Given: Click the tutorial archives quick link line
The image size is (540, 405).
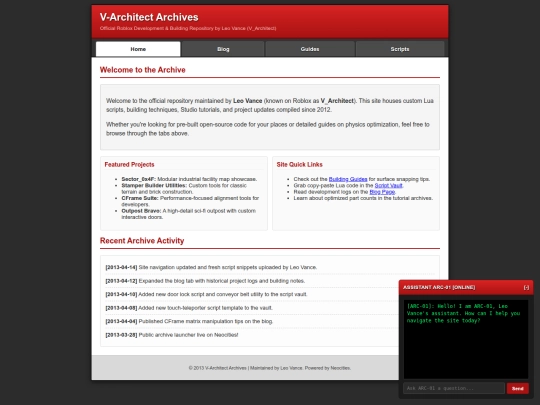Looking at the screenshot, I should (x=363, y=198).
